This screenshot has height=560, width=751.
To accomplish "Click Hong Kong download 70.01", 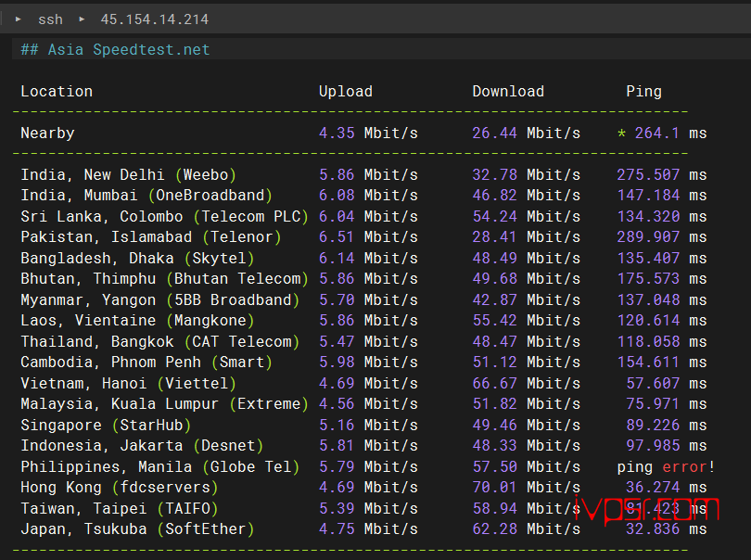I will point(495,487).
